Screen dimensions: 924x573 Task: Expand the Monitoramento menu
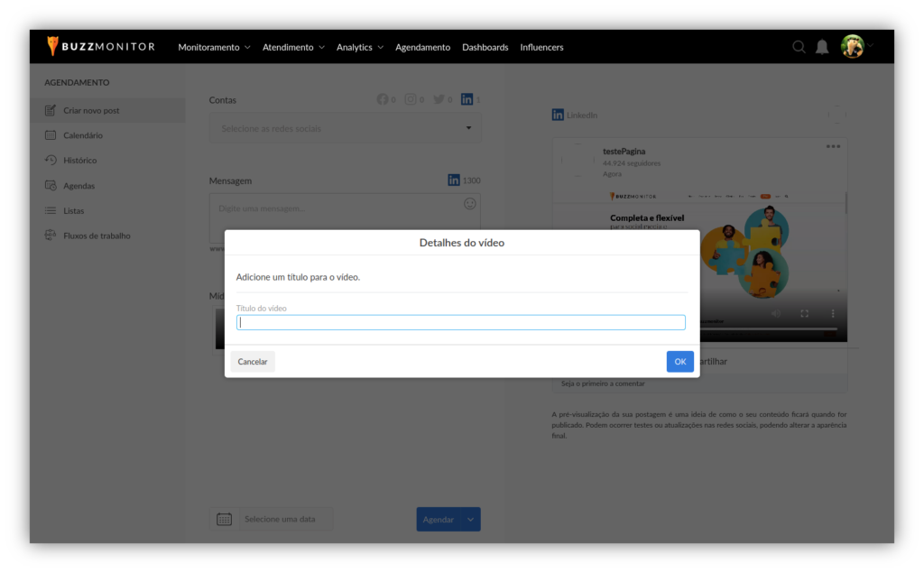[x=214, y=47]
